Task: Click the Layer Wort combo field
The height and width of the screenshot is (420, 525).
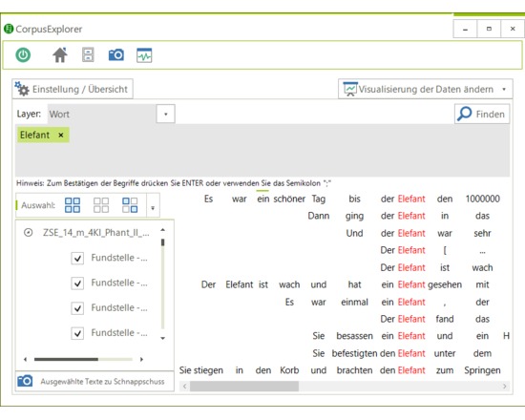Action: (x=102, y=114)
